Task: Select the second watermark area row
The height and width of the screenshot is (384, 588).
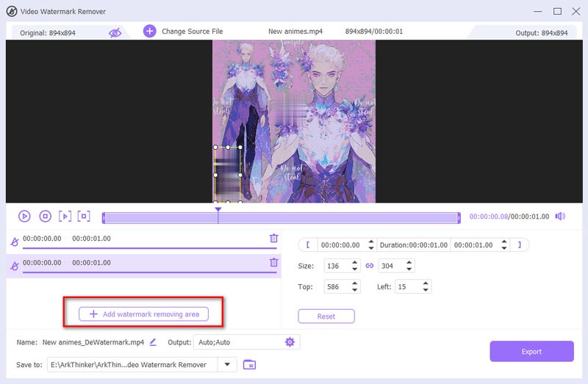Action: coord(143,266)
